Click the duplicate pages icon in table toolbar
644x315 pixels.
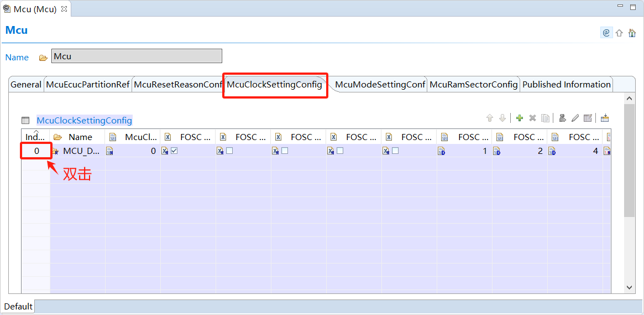tap(545, 118)
